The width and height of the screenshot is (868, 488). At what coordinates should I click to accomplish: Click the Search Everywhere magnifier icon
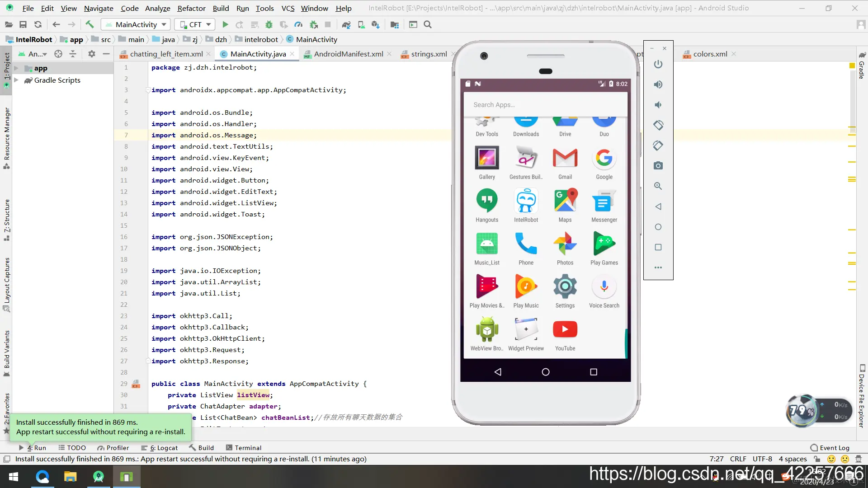point(428,25)
